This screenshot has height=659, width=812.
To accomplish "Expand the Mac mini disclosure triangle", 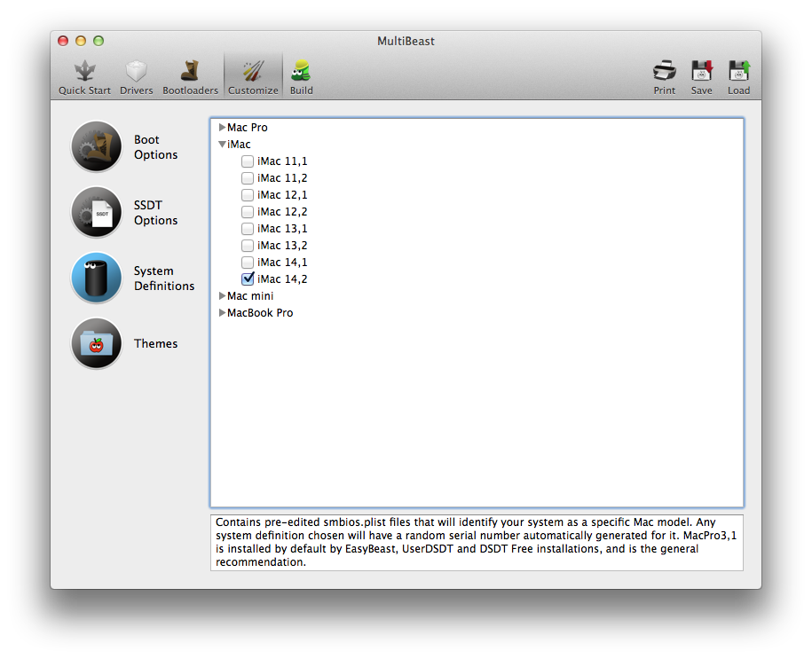I will click(x=222, y=296).
